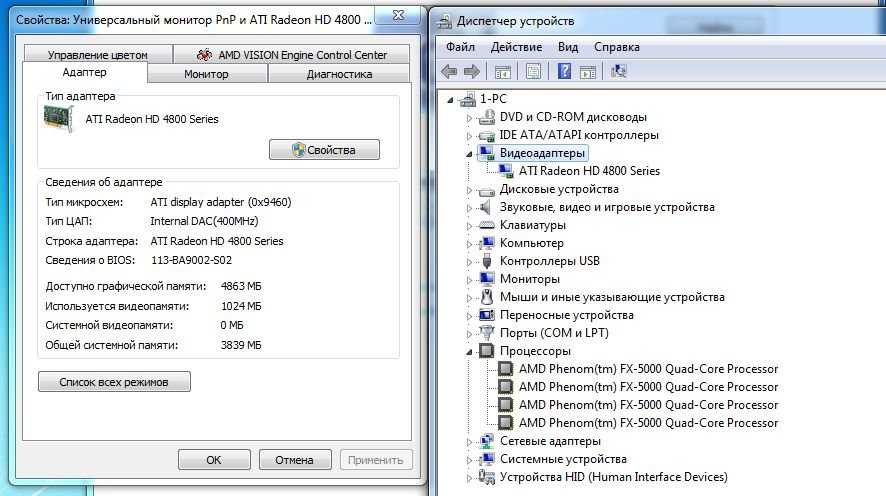Expand Дисковые устройства node
The image size is (886, 496).
(469, 190)
